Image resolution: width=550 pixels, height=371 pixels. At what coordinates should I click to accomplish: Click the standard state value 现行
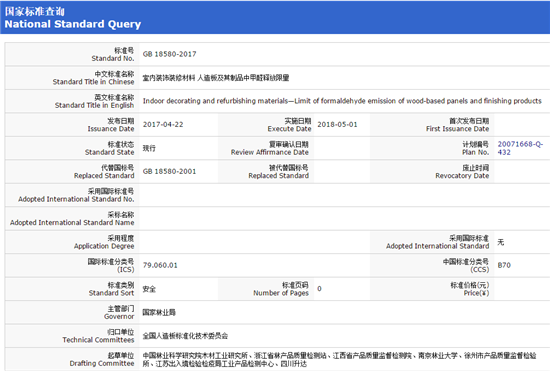(149, 148)
